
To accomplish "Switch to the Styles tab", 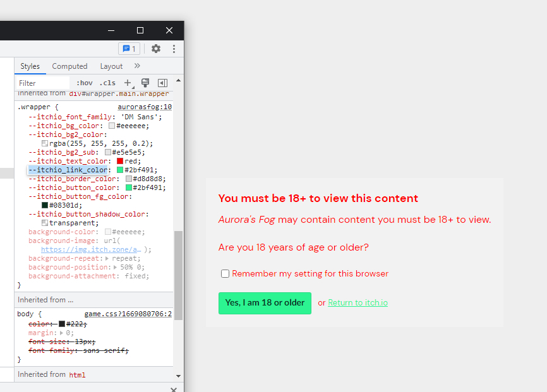I will click(x=30, y=66).
